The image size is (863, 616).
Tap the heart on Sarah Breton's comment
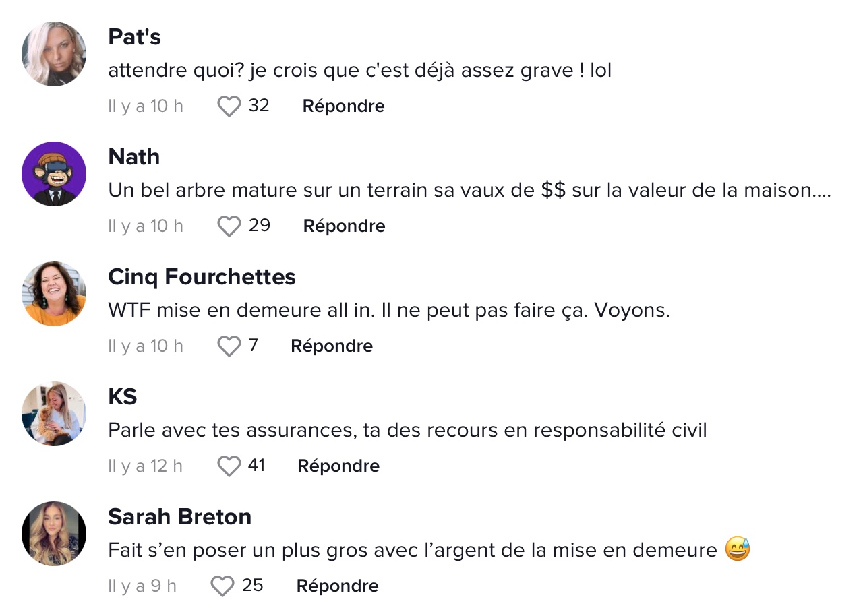(x=222, y=586)
